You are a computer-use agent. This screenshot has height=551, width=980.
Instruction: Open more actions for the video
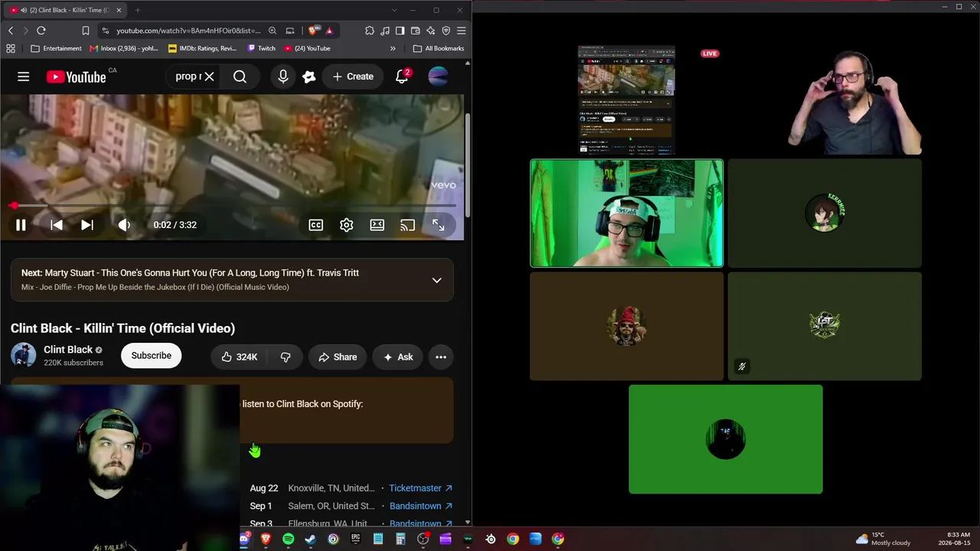(x=441, y=357)
